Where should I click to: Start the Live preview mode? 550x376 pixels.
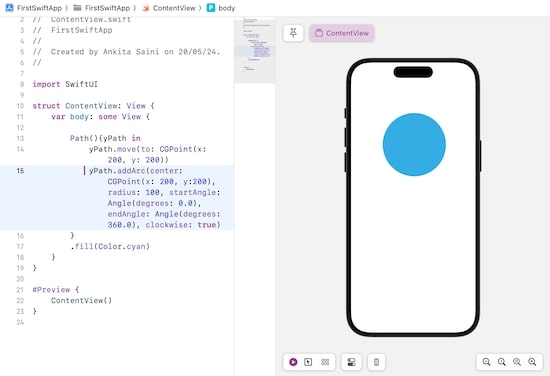pyautogui.click(x=293, y=362)
